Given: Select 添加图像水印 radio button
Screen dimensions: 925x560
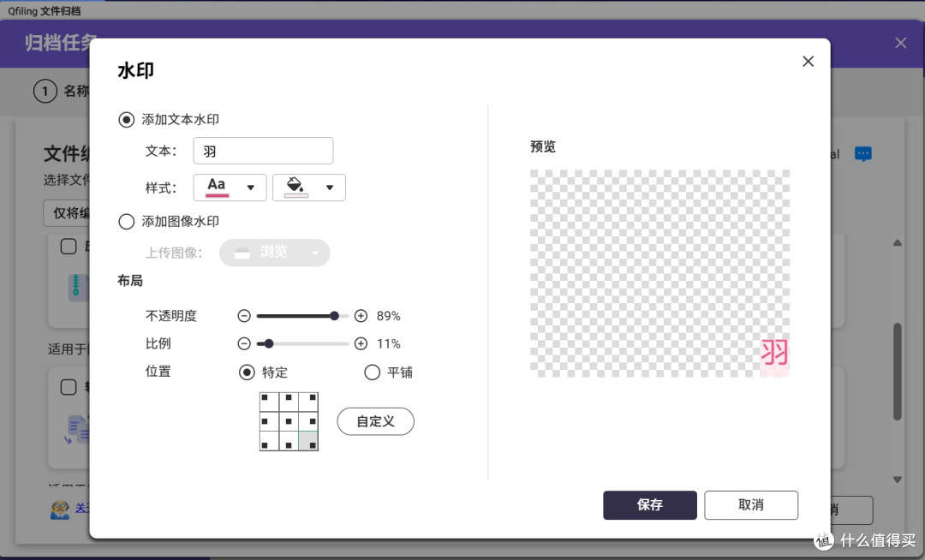Looking at the screenshot, I should [x=126, y=222].
